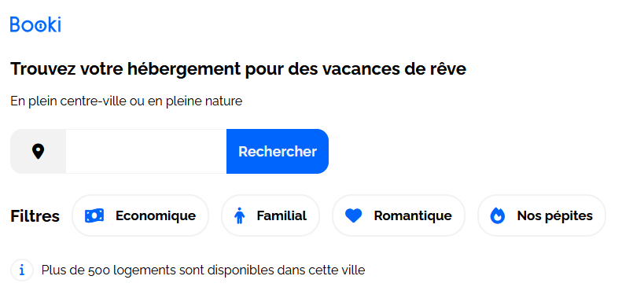This screenshot has width=644, height=298.
Task: Click the keyhole letter in the Booki logo
Action: [x=40, y=26]
